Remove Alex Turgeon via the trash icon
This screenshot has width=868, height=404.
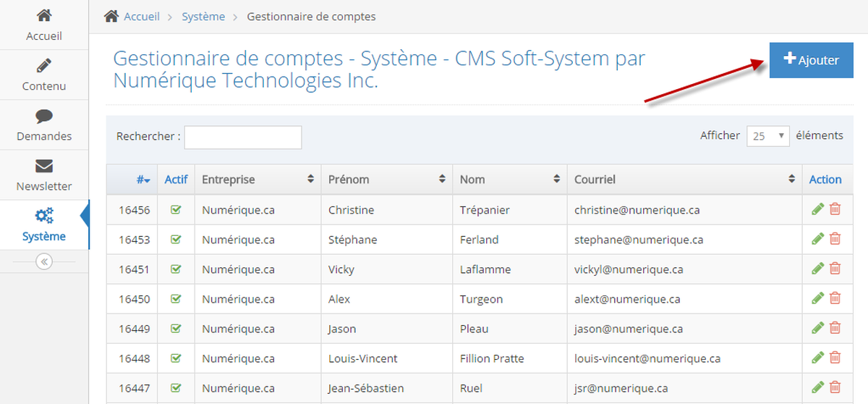point(835,298)
